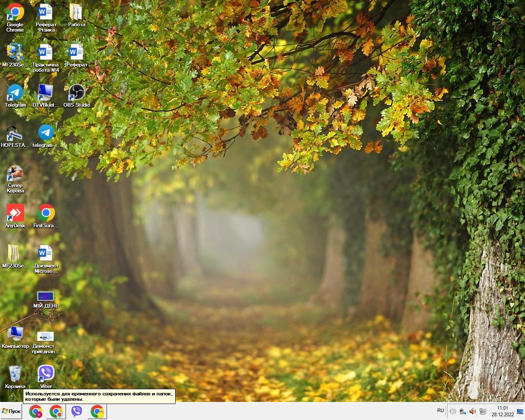Select the МІЙ ДЕНЬ file thumbnail
Viewport: 525px width, 420px height.
click(x=46, y=299)
